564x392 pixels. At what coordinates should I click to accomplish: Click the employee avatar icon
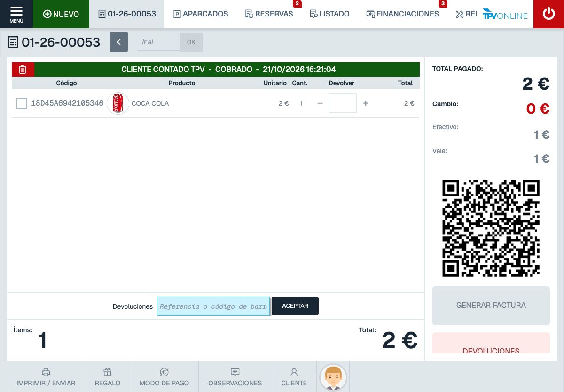333,377
